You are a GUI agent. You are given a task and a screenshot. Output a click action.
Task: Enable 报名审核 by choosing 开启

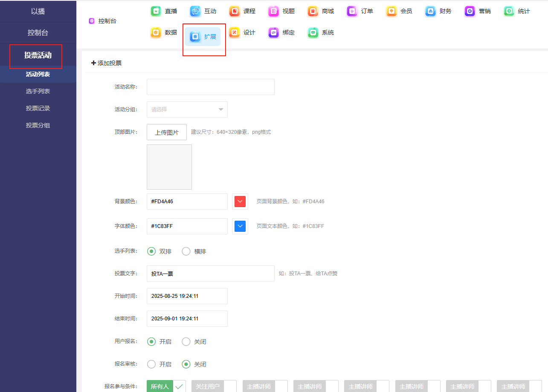pyautogui.click(x=151, y=364)
